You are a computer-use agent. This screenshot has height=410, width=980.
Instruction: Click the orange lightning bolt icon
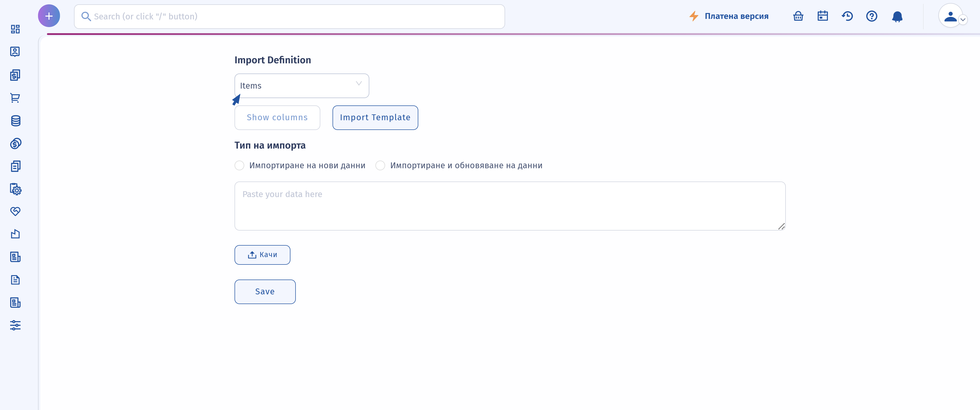(x=694, y=16)
